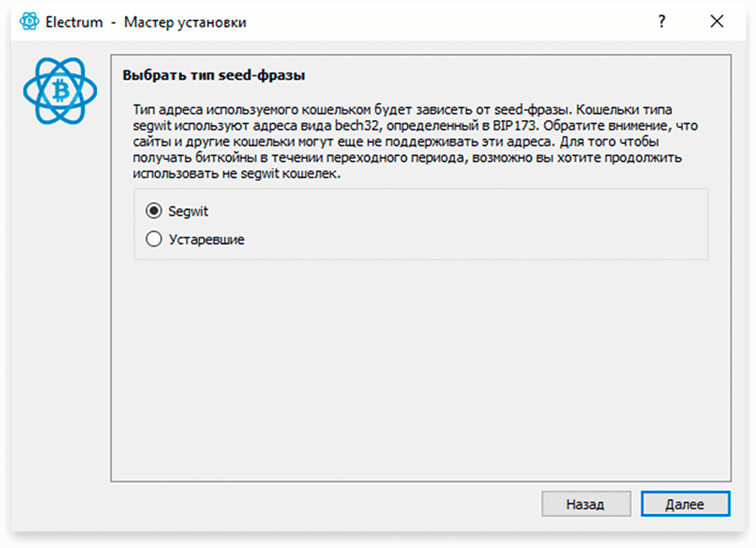
Task: Click the Bitcoin B symbol inside the logo
Action: tap(60, 91)
